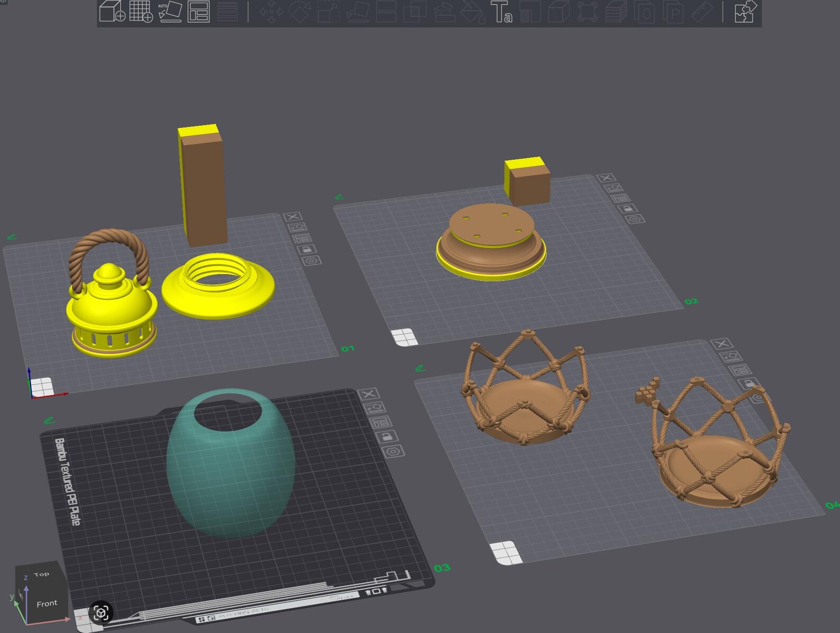Run Auto orient from the toolbar
This screenshot has height=633, width=840.
[170, 11]
